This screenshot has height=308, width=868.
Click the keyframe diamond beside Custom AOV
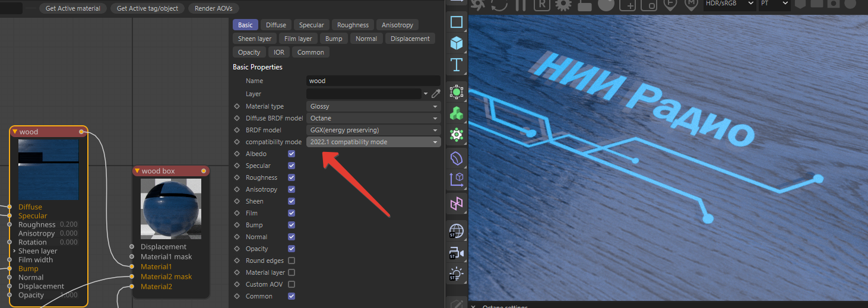237,284
